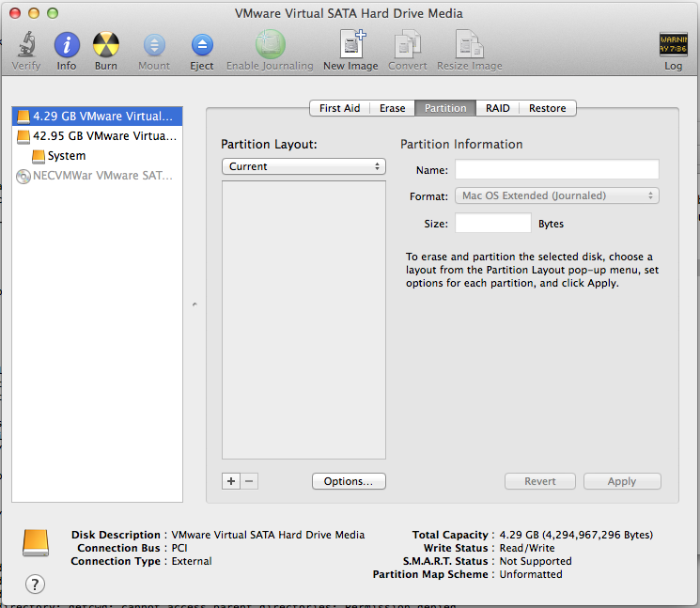The image size is (700, 608).
Task: Click the 'PCI' connection bus value
Action: [179, 548]
